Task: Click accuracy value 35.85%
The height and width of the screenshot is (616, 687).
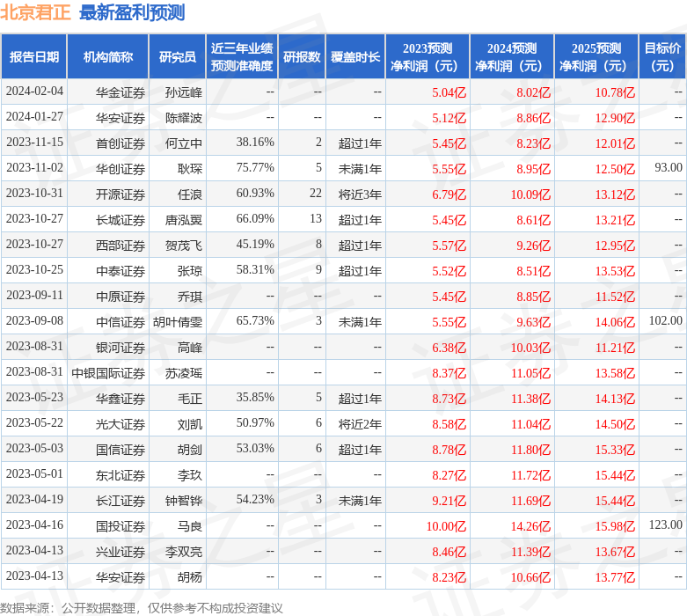Action: (255, 397)
